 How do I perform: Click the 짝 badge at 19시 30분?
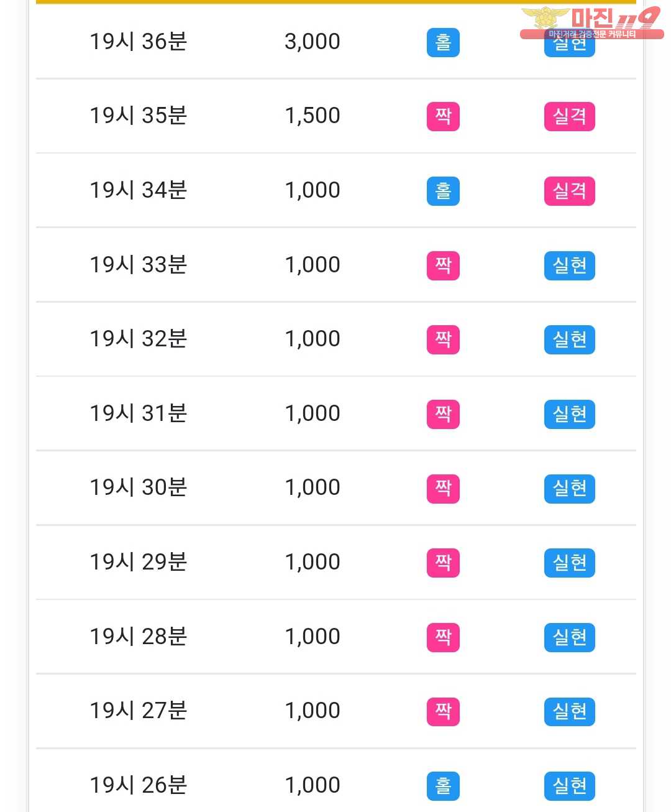[443, 488]
